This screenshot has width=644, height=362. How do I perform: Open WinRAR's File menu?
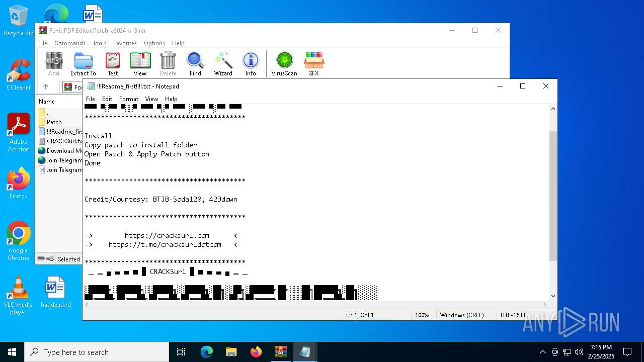(x=43, y=43)
